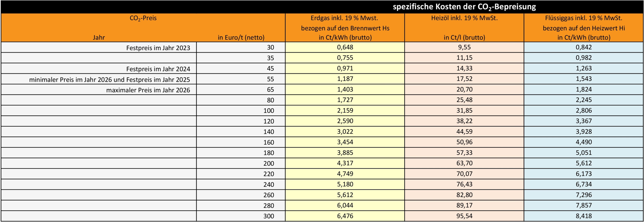Click the 'in Euro/t (netto)' header
Viewport: 644px width, 222px height.
(x=241, y=37)
